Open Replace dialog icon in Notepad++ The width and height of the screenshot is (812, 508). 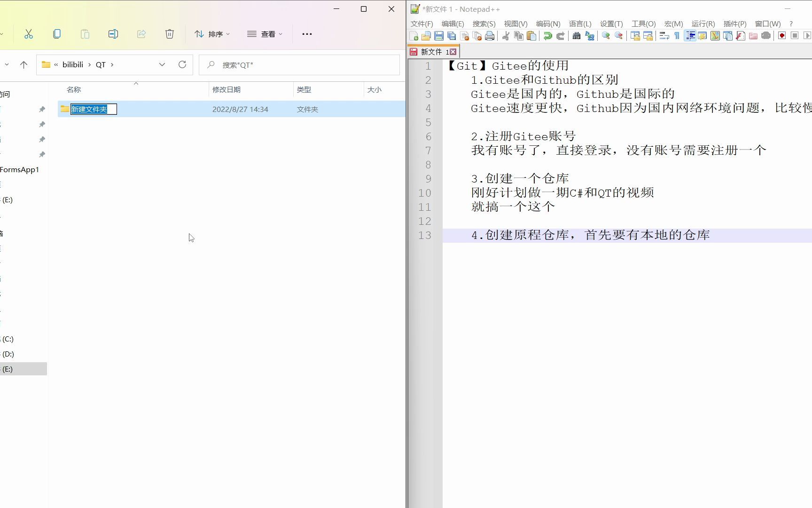(x=590, y=36)
